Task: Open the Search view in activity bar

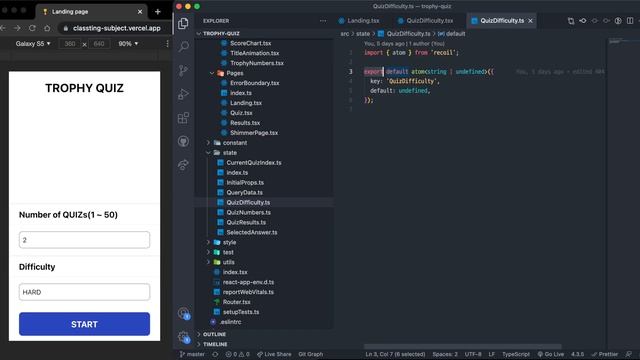Action: point(184,47)
